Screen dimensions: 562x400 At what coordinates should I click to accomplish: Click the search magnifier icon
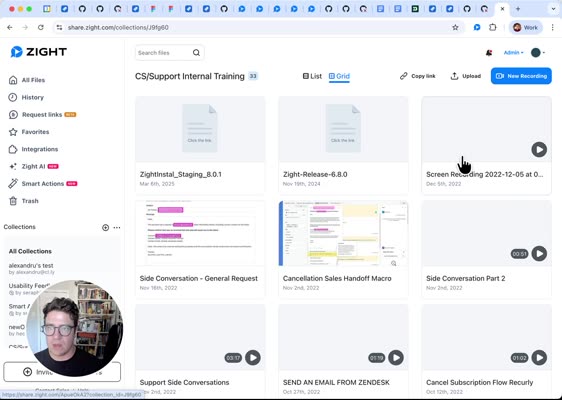click(196, 53)
